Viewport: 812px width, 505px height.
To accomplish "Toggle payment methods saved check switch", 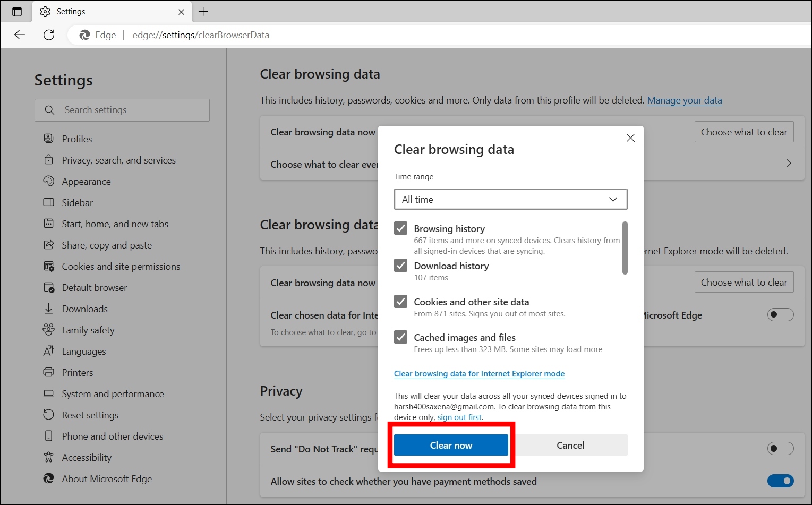I will (x=780, y=481).
